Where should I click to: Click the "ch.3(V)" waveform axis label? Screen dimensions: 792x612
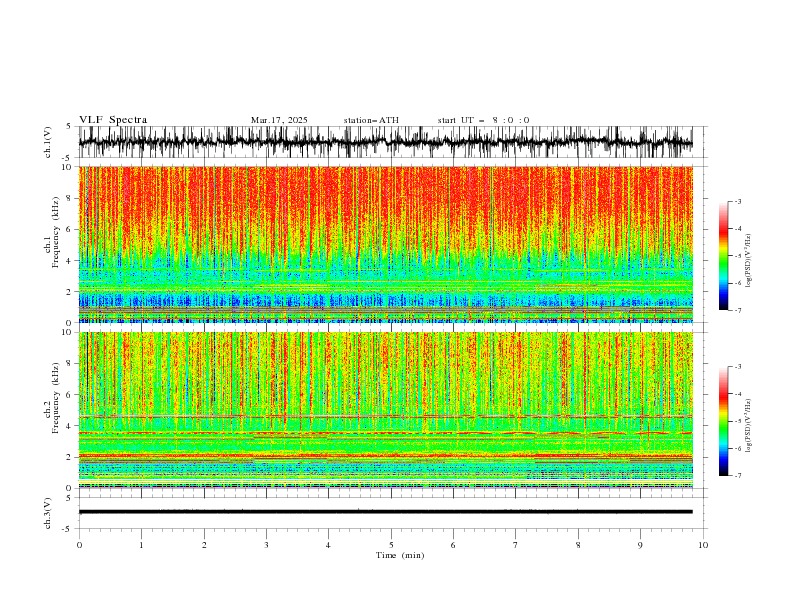point(48,513)
